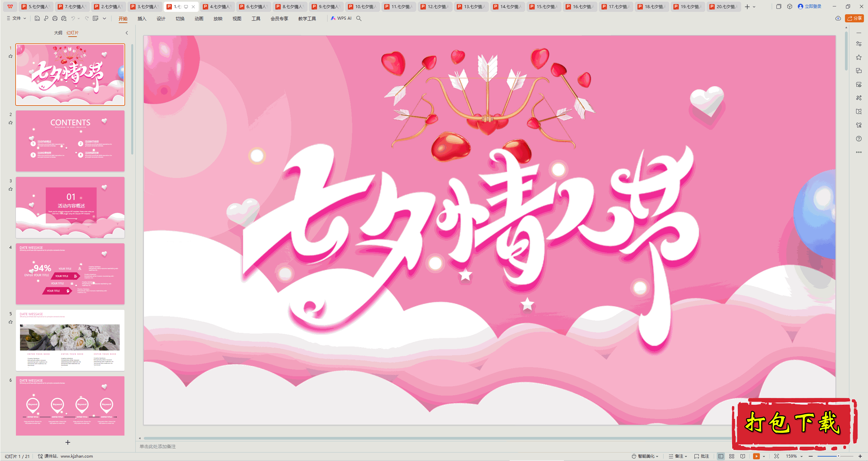Click the orange 分享 share button

(854, 18)
